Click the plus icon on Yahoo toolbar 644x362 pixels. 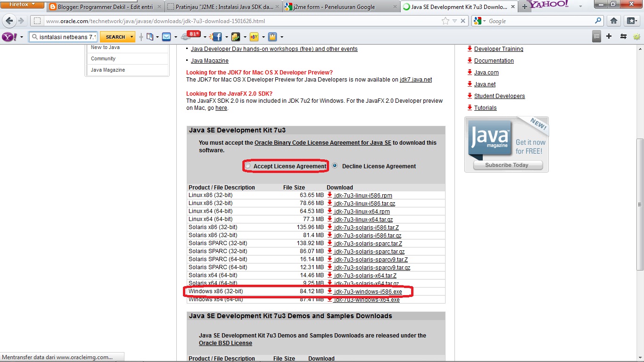[609, 36]
